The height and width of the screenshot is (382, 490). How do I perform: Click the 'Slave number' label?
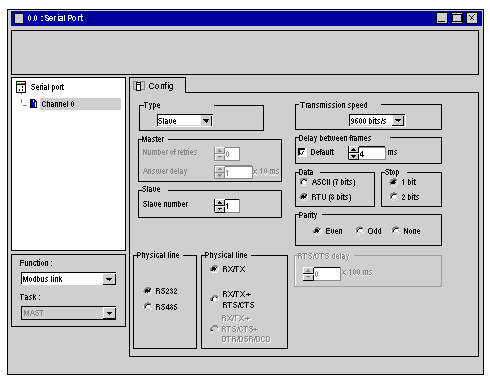tap(165, 204)
